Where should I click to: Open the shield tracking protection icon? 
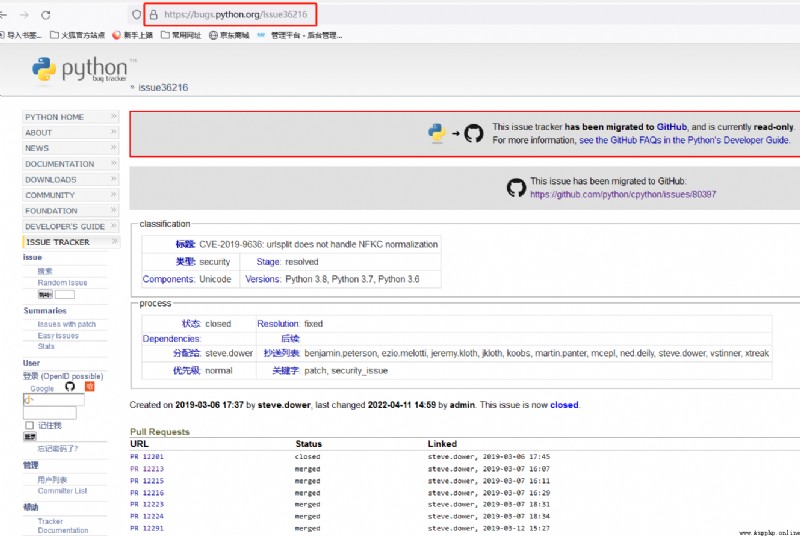(136, 15)
